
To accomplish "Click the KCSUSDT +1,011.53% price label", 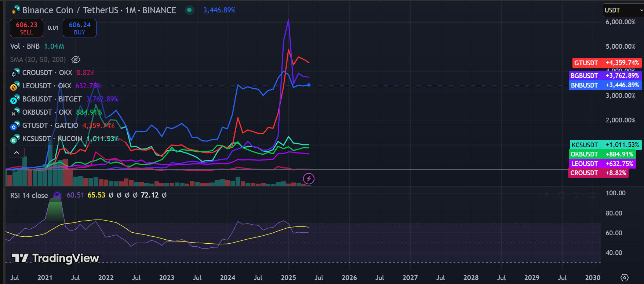I will (605, 145).
